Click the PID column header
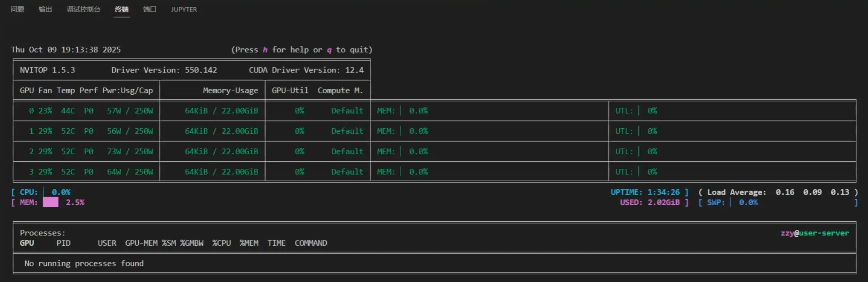Screen dimensions: 868x282 (63, 243)
